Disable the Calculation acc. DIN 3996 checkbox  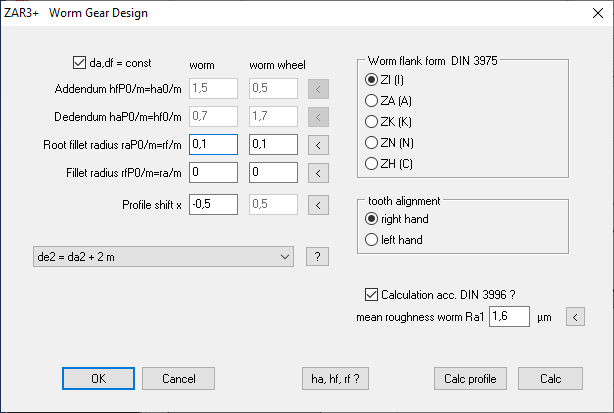370,294
